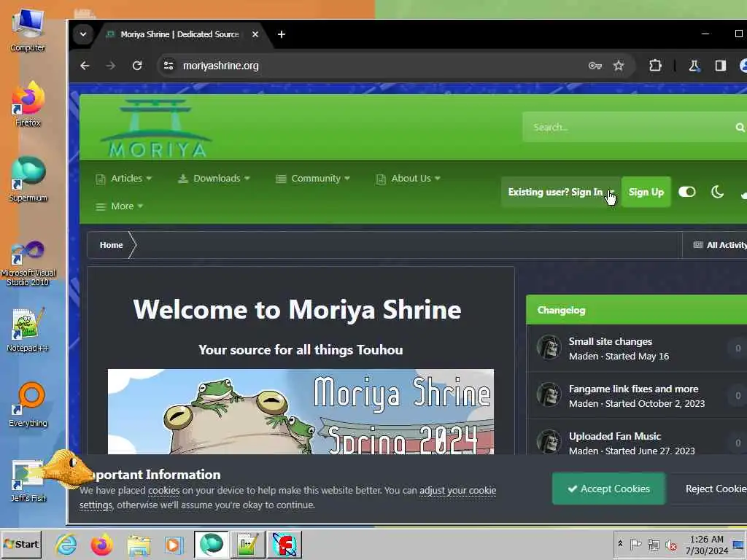
Task: Launch Notepad++ from the desktop
Action: click(28, 330)
